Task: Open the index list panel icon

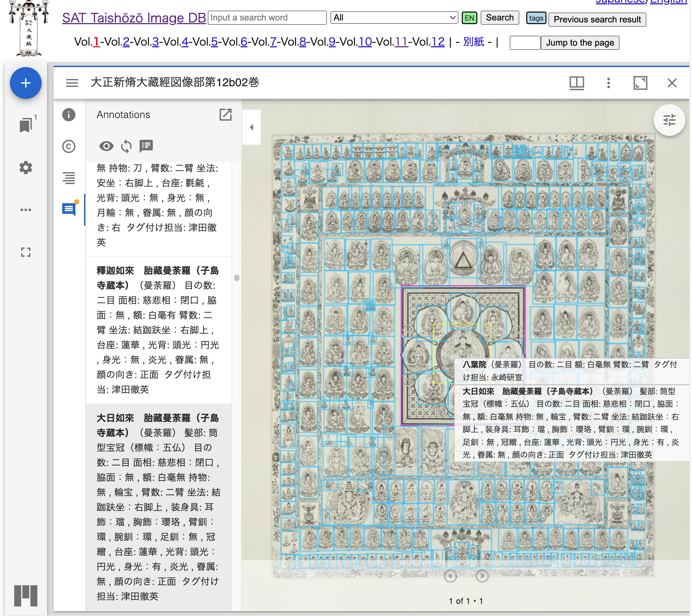Action: point(69,178)
